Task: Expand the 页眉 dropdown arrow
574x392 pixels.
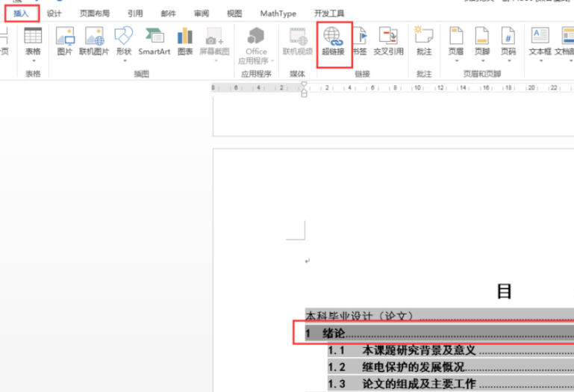Action: [x=457, y=60]
